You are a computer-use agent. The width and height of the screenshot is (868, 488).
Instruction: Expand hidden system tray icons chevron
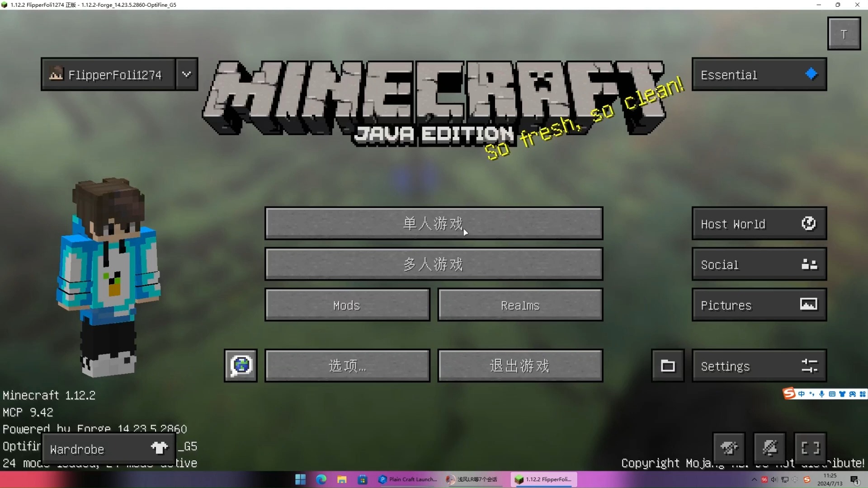pyautogui.click(x=754, y=479)
